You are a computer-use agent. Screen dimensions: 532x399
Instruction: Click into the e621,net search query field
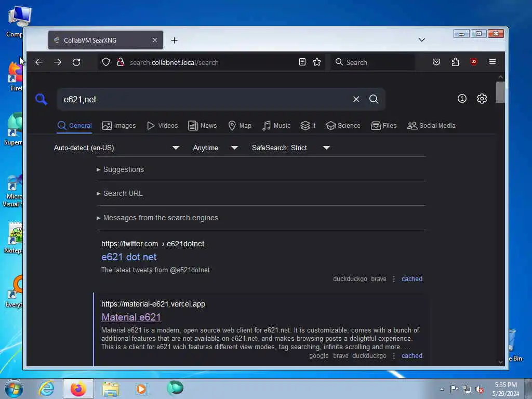coord(204,99)
